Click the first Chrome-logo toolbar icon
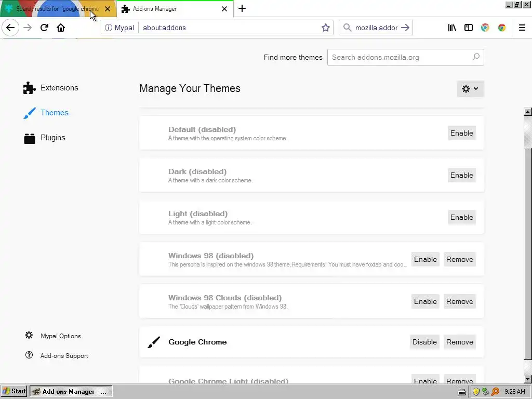532x399 pixels. point(485,28)
